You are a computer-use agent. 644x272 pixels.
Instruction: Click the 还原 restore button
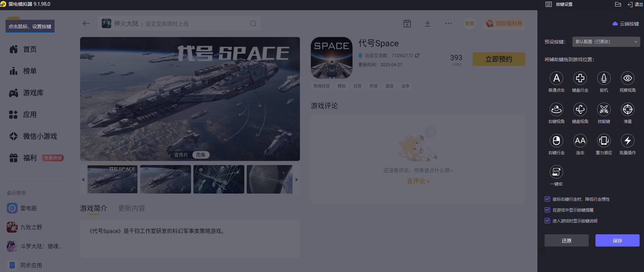click(567, 240)
